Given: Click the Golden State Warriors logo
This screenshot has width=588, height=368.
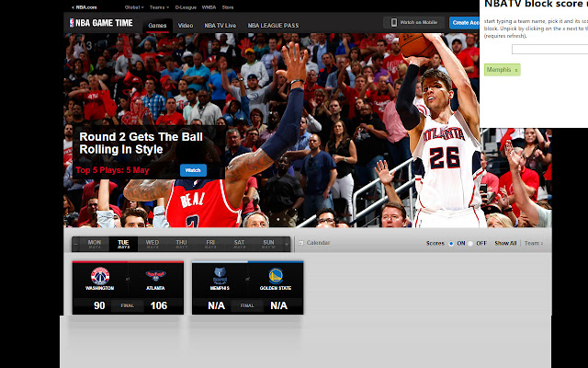Looking at the screenshot, I should pos(276,276).
